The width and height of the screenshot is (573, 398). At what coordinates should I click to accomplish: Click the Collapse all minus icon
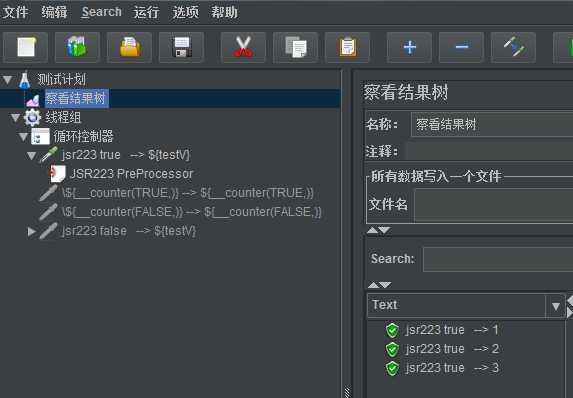click(462, 47)
